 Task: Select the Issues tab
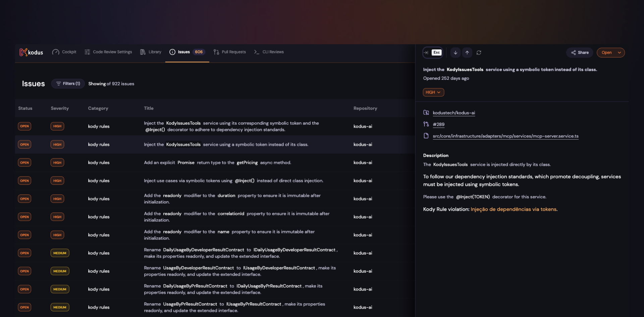point(187,52)
